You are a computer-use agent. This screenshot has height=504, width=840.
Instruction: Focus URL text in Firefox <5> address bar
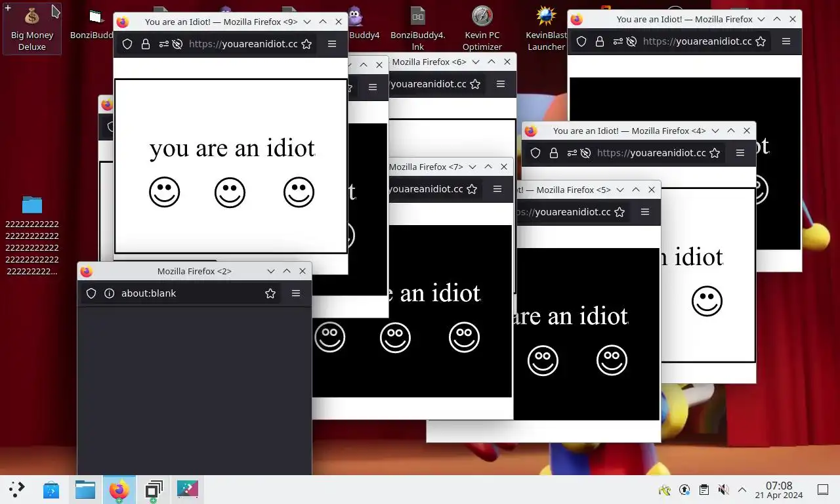[x=564, y=212]
